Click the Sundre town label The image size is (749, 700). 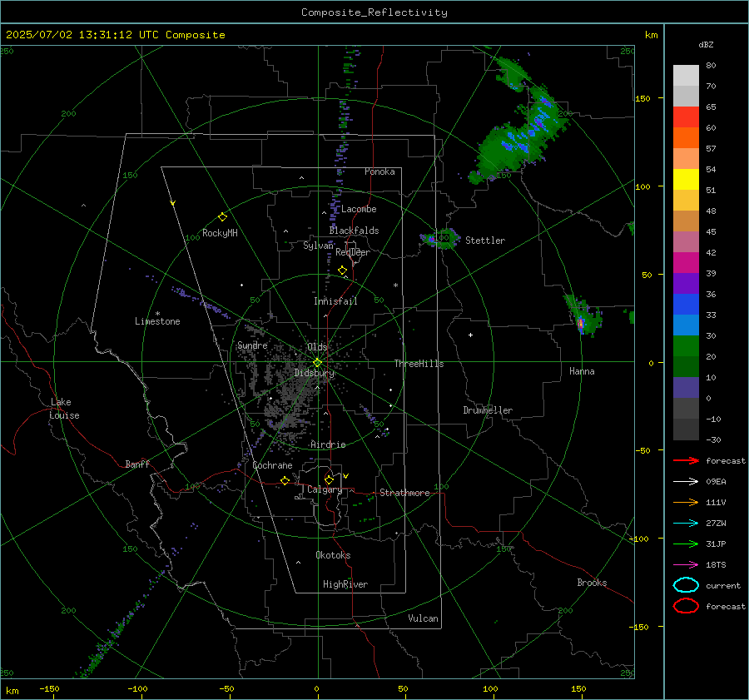point(252,345)
